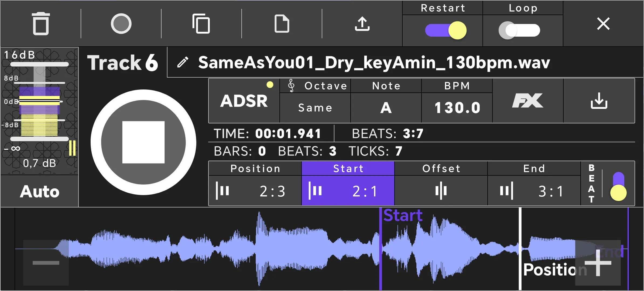Select the End marker tab
The image size is (644, 291).
pyautogui.click(x=534, y=184)
